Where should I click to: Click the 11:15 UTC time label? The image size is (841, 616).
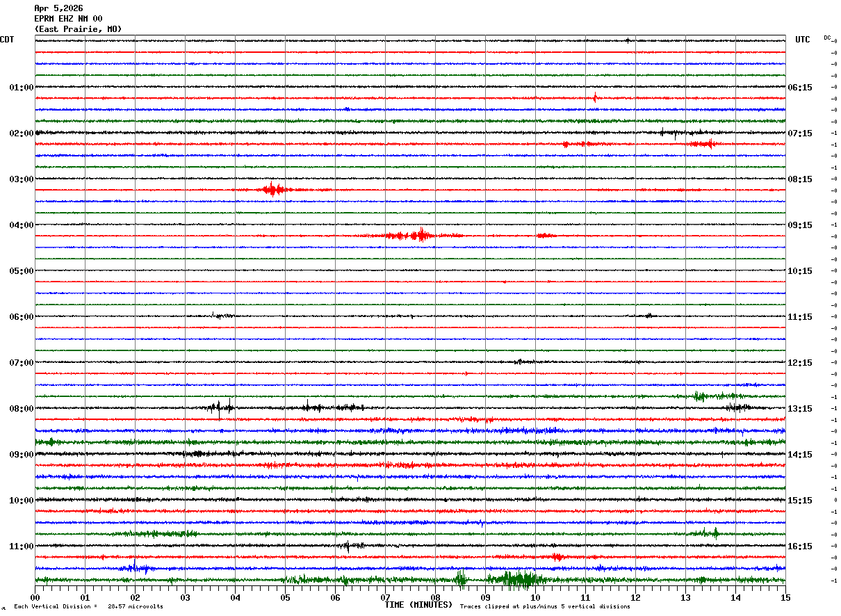[x=799, y=317]
